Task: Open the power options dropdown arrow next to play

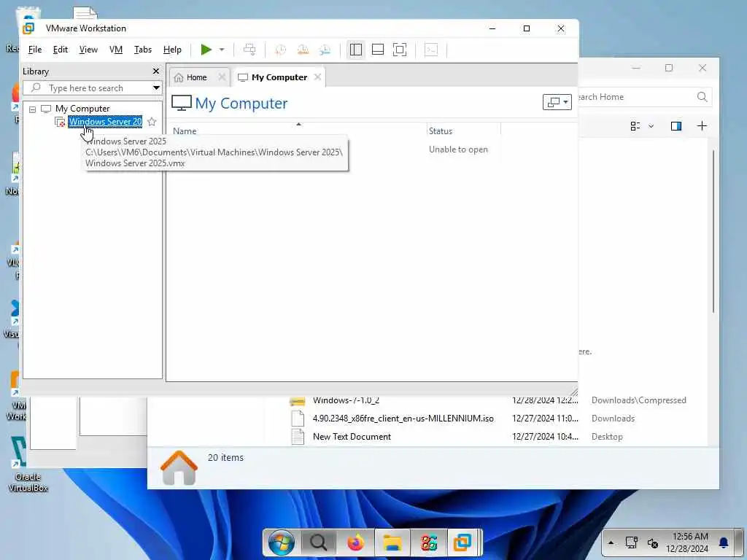Action: click(222, 50)
